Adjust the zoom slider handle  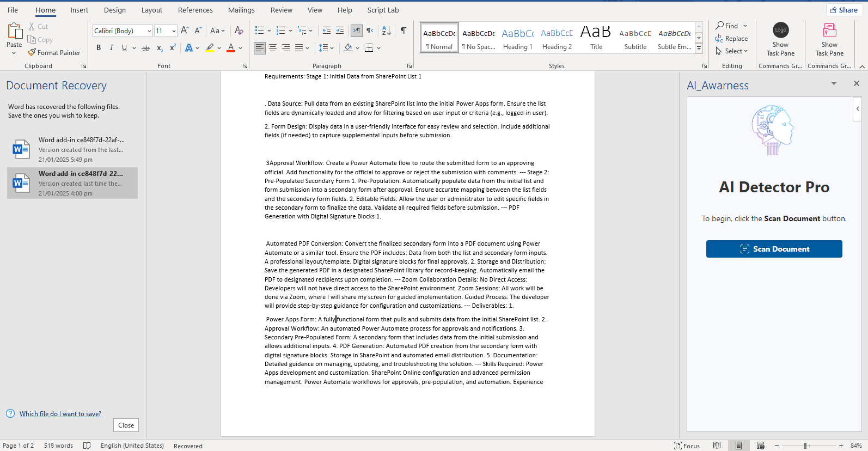(805, 446)
